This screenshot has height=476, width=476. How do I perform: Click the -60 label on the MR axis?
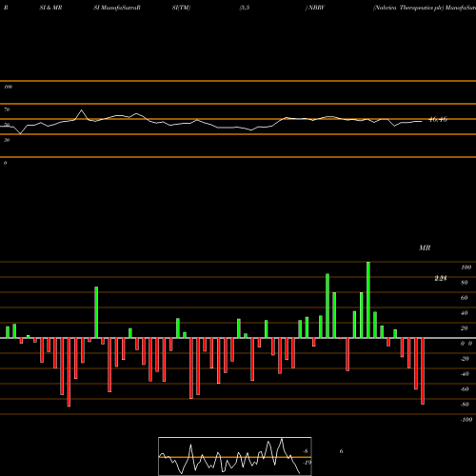point(465,389)
